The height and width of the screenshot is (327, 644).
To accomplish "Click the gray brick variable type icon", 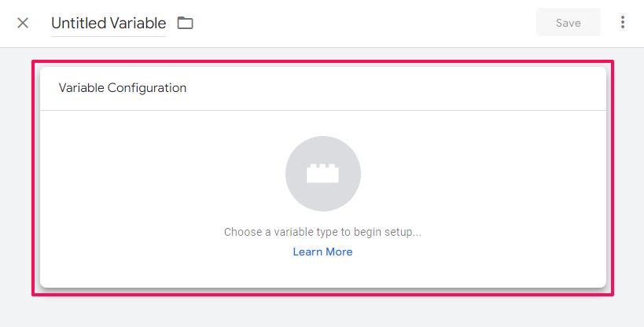I will 323,174.
